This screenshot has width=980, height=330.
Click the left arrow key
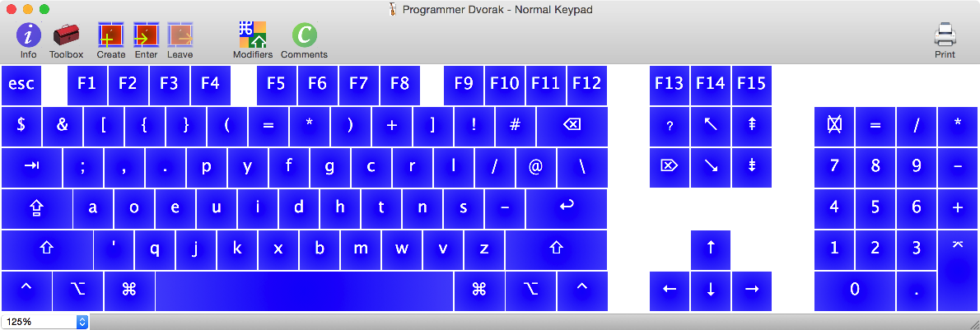[670, 291]
